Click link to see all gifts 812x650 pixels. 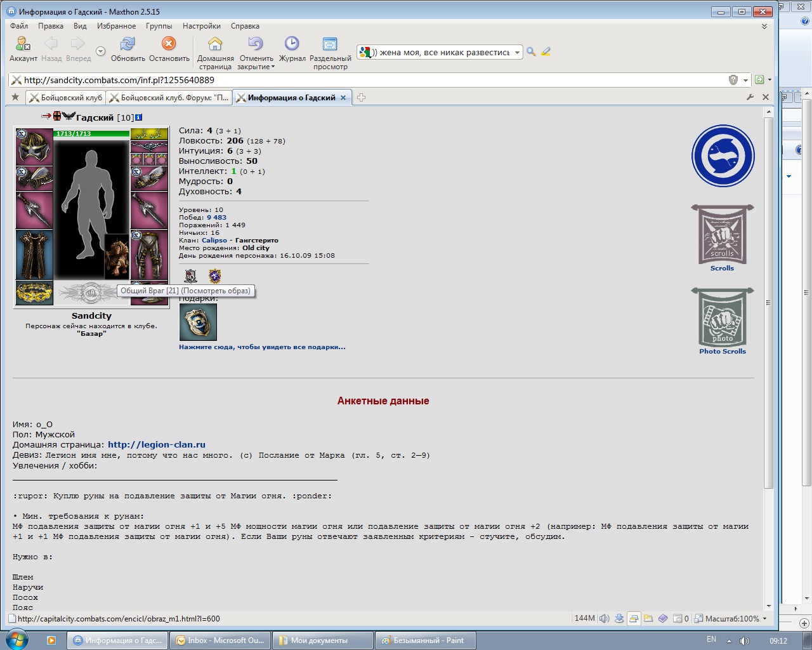[262, 347]
